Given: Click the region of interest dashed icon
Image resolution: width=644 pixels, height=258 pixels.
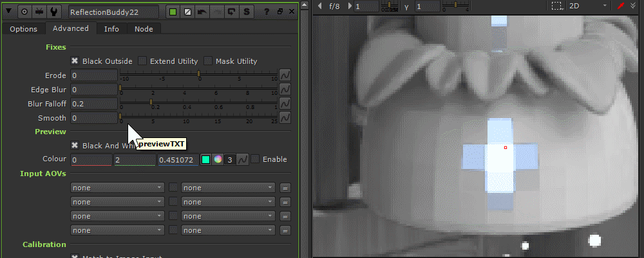Looking at the screenshot, I should point(556,6).
